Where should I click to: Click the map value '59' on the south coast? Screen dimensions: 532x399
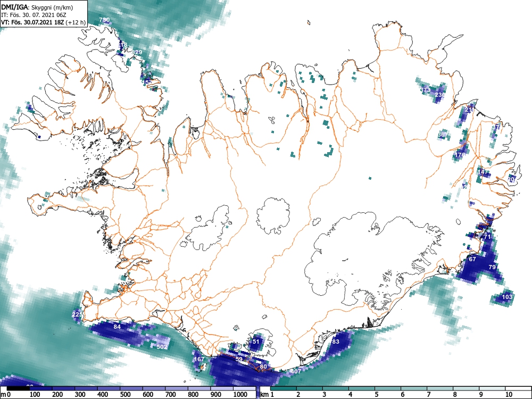(239, 359)
